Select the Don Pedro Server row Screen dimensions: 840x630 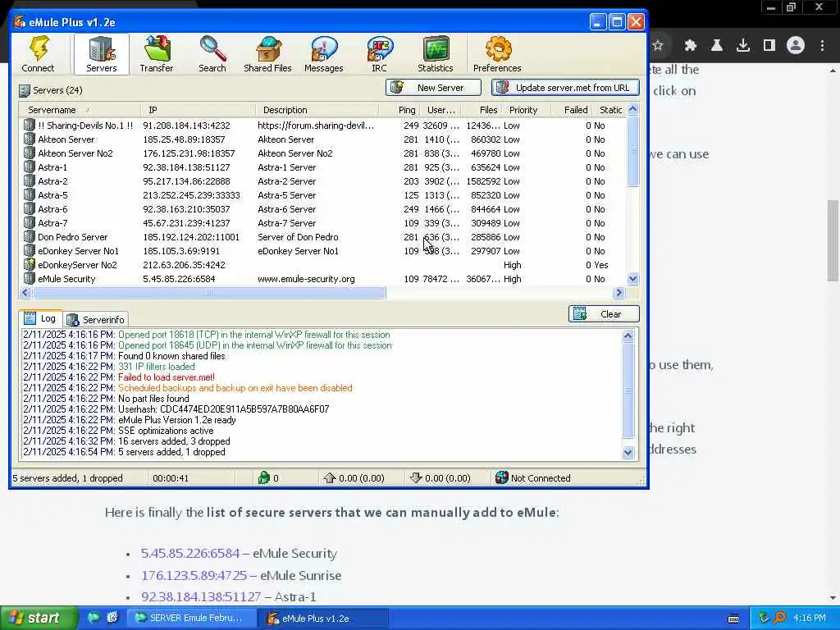coord(322,237)
